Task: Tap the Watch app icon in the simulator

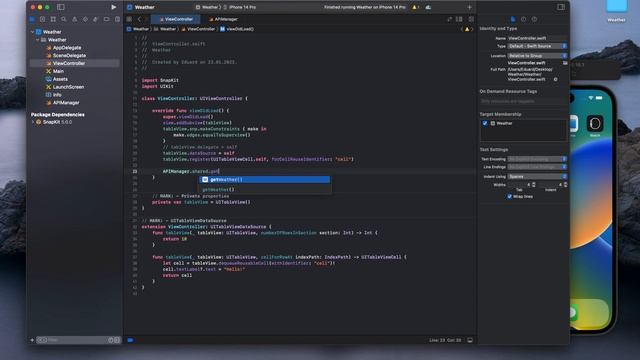Action: [595, 125]
